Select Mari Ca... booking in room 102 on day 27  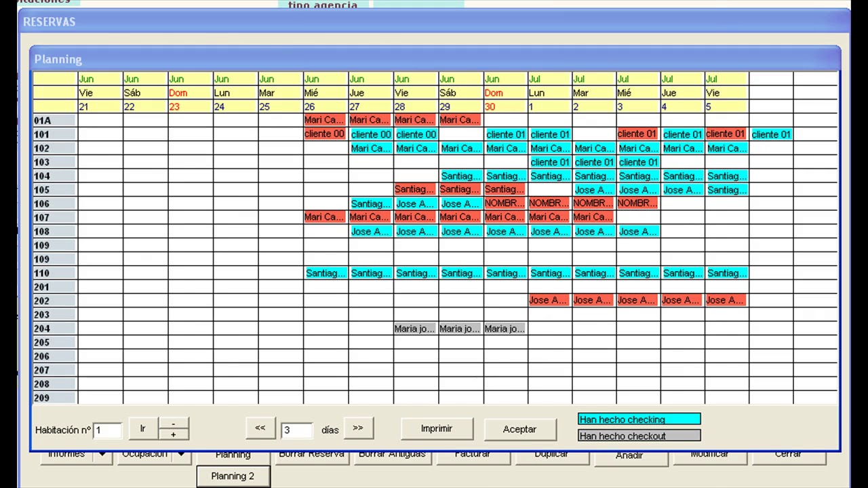pos(371,148)
